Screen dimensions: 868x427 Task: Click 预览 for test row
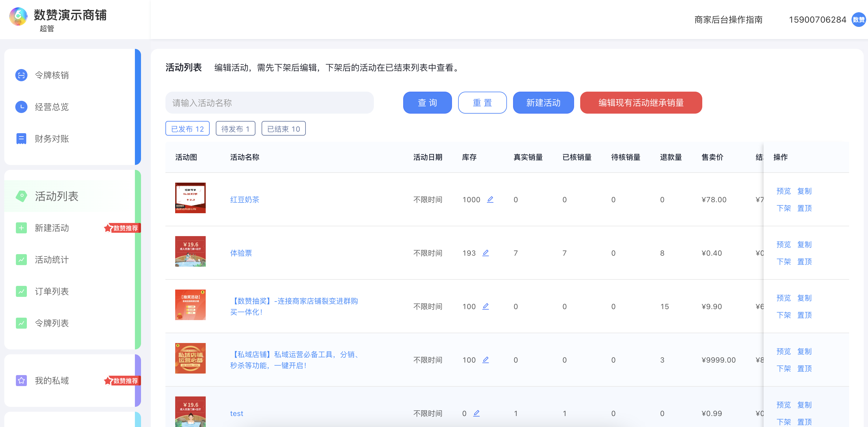[x=783, y=405]
